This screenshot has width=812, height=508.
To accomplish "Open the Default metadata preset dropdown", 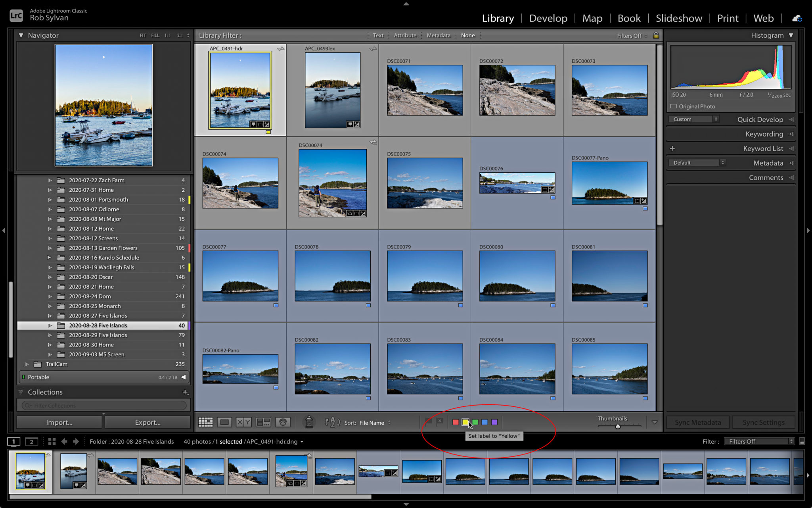I will (696, 162).
